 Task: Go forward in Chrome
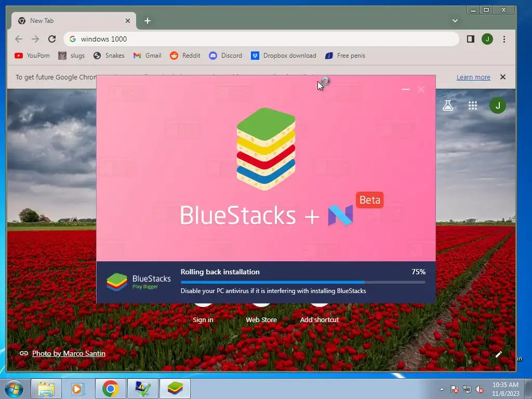pyautogui.click(x=35, y=39)
